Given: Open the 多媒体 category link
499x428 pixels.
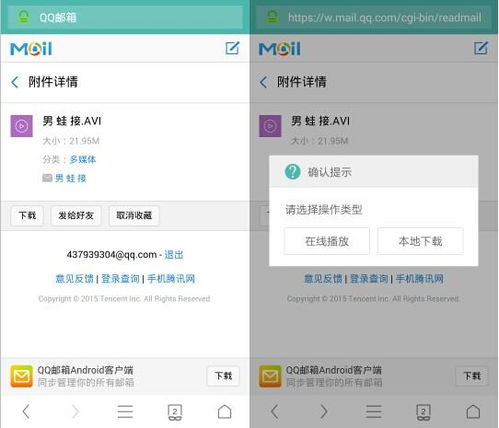Looking at the screenshot, I should [83, 159].
